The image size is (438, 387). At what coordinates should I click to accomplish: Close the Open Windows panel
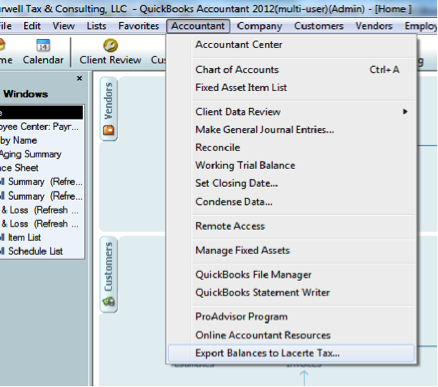tap(79, 78)
